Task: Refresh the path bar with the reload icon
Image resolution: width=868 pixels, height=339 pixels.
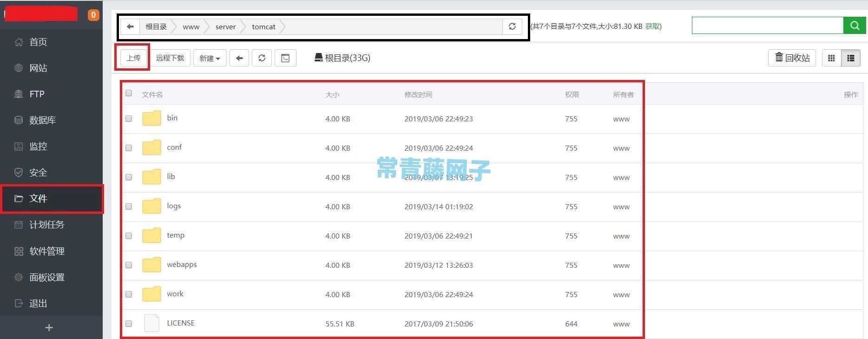Action: [x=512, y=27]
